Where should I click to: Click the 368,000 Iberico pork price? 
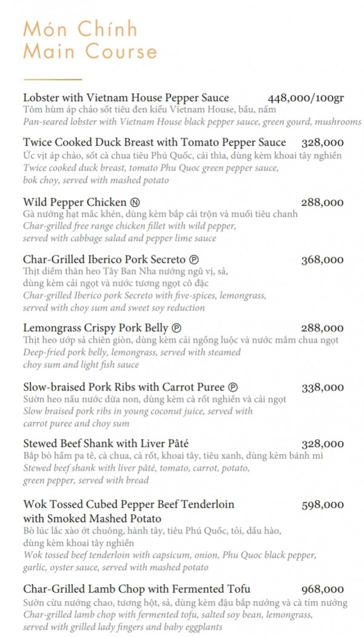[x=322, y=260]
